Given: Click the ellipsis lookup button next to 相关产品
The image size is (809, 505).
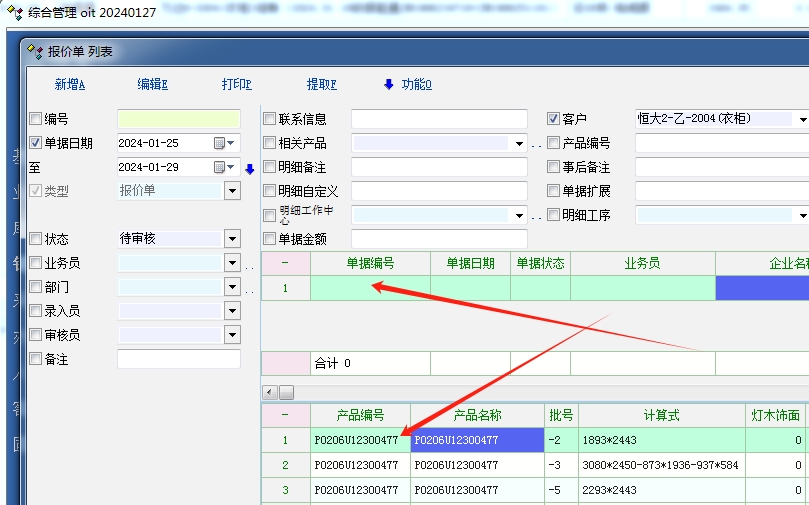Looking at the screenshot, I should [537, 144].
